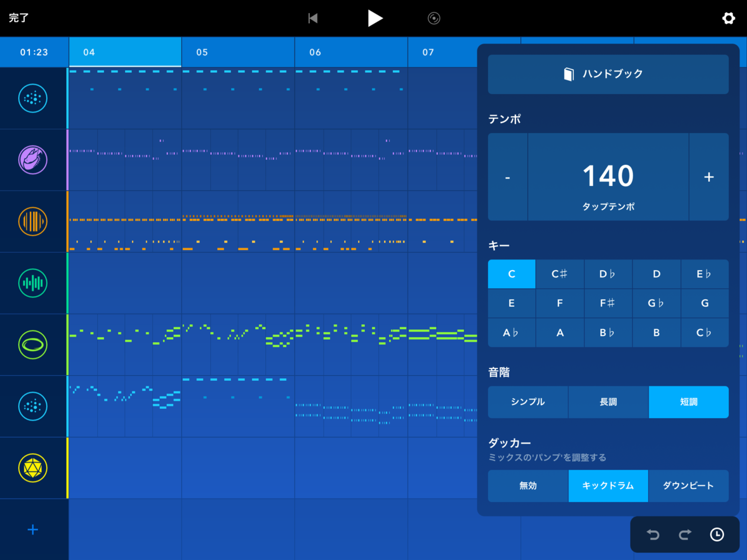
Task: Tap the 140 タップテンポ area
Action: coord(608,177)
